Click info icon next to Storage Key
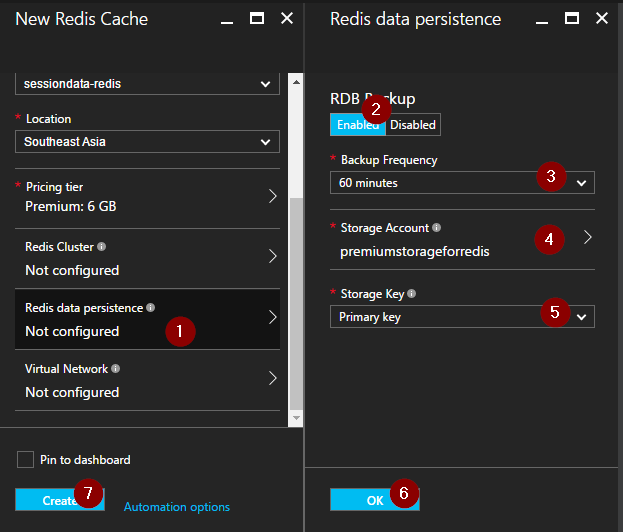623x532 pixels. (411, 293)
